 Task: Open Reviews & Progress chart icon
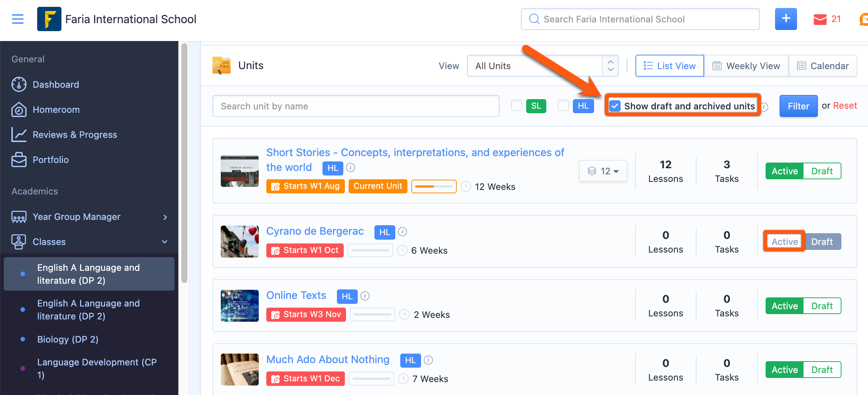(x=19, y=134)
